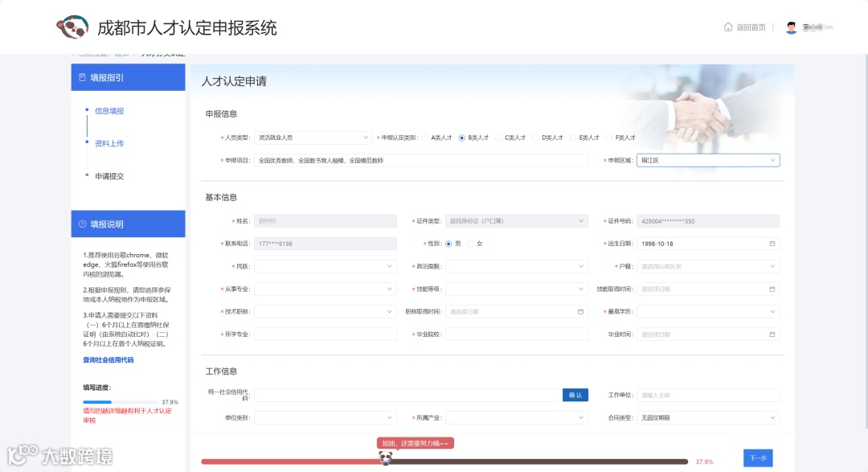Screen dimensions: 868x472
Task: Expand the 技能等级 dropdown
Action: tap(517, 289)
